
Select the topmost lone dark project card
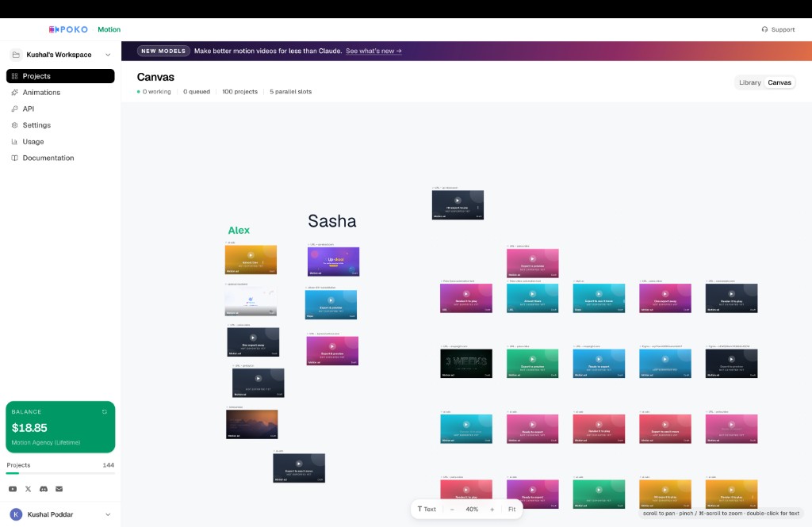click(x=458, y=205)
